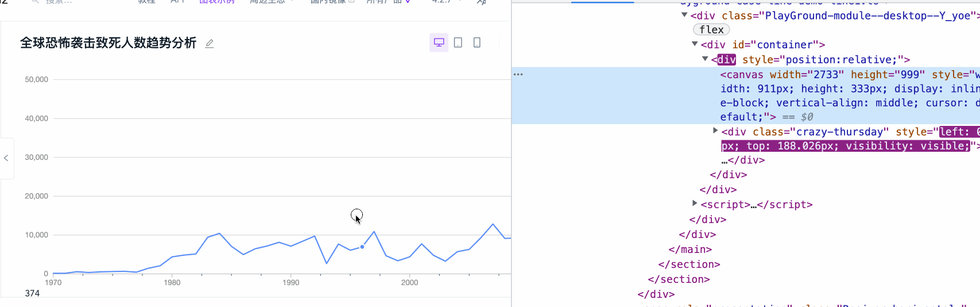Select the desktop preview mode icon
Screen dimensions: 980x307
point(439,43)
